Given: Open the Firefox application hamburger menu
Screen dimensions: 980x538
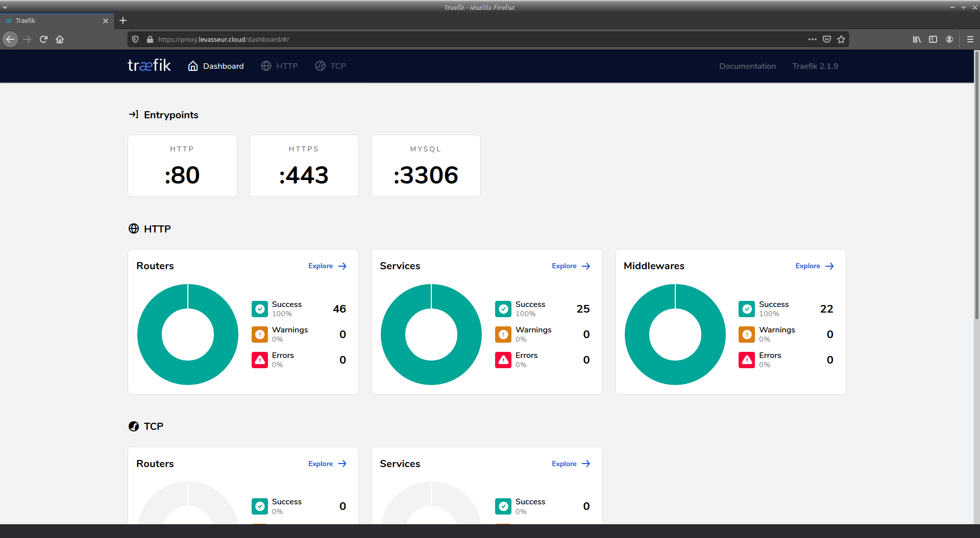Looking at the screenshot, I should click(x=971, y=39).
